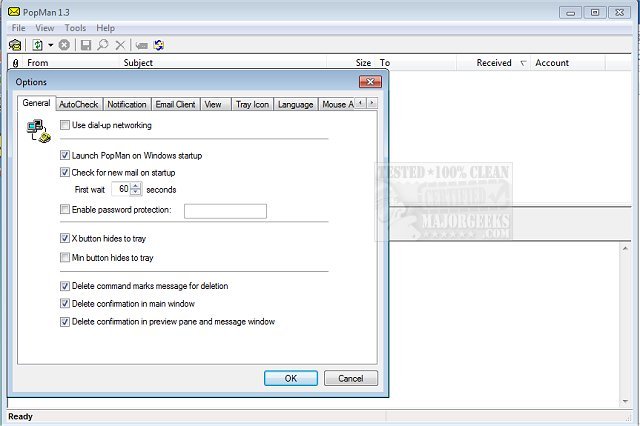Switch to the Mouse A tab

[337, 104]
